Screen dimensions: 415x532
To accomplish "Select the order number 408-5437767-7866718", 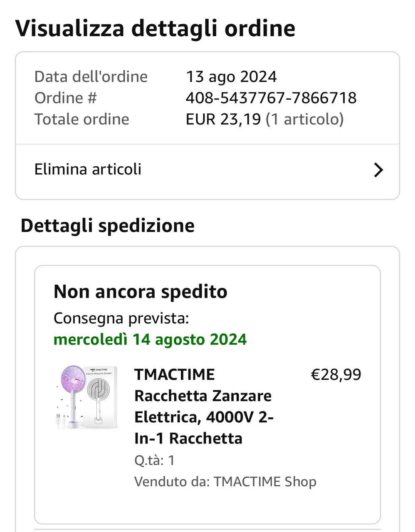I will (271, 98).
